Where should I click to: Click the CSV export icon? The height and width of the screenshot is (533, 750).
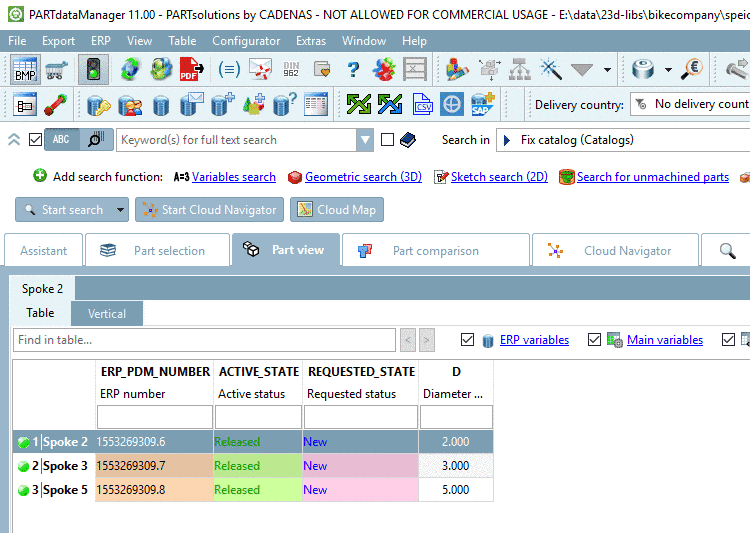422,104
